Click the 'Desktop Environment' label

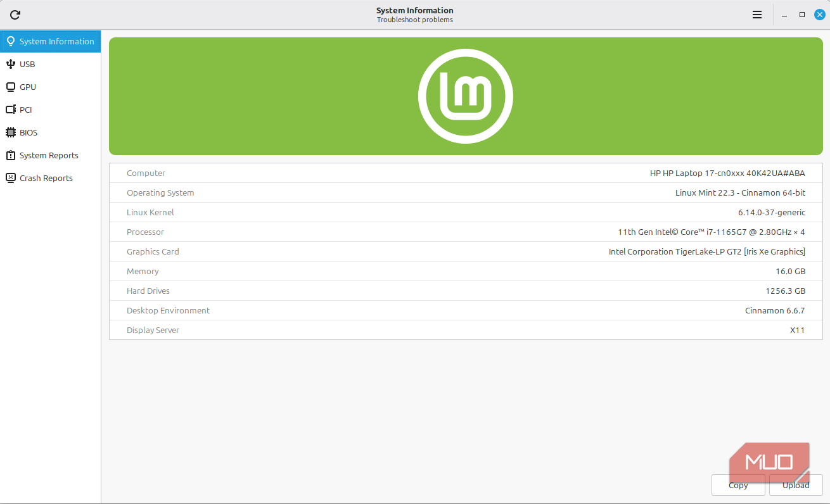[x=168, y=310]
